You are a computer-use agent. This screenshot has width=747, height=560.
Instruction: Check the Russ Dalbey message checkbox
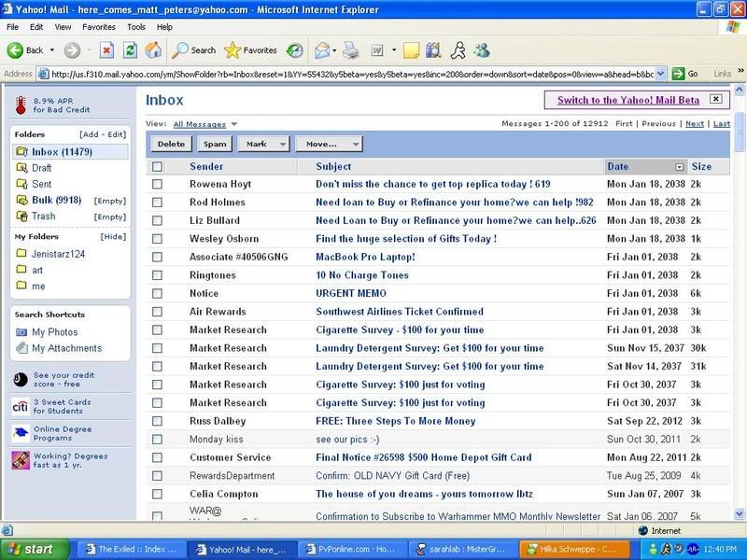157,421
